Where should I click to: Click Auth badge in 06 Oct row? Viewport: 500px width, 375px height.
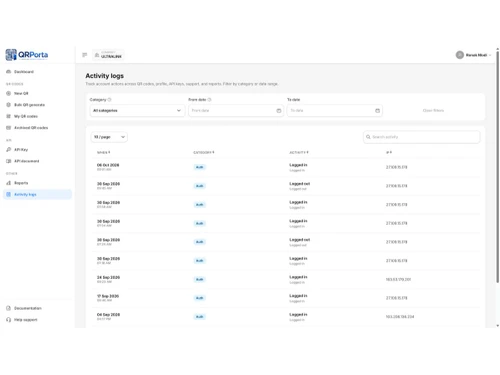point(200,167)
